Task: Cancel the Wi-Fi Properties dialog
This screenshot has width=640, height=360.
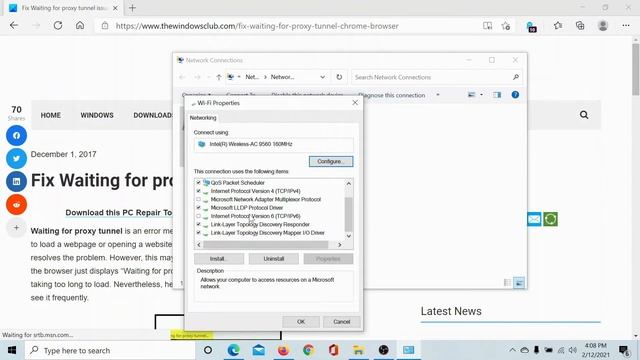Action: (342, 322)
